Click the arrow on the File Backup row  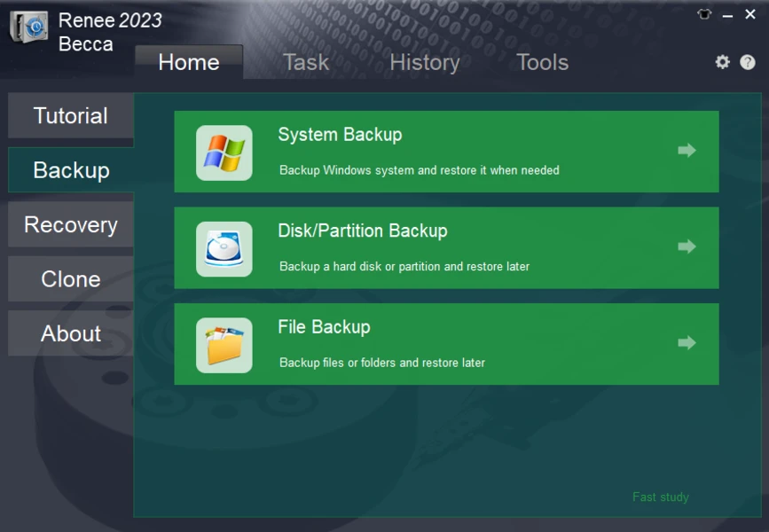pos(687,342)
